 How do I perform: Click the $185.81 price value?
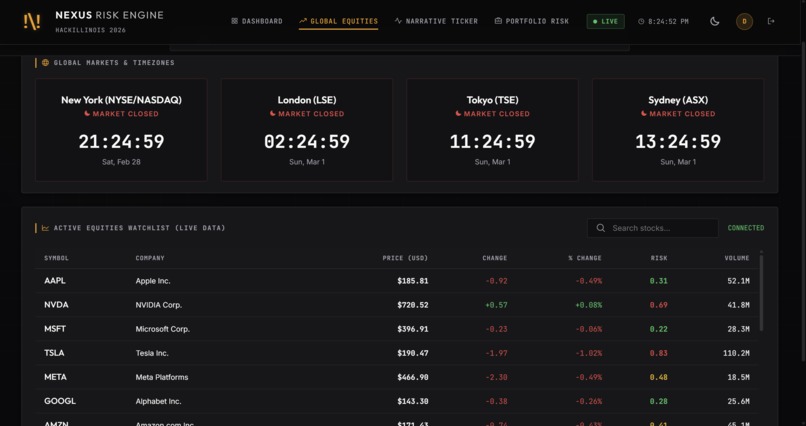(413, 281)
